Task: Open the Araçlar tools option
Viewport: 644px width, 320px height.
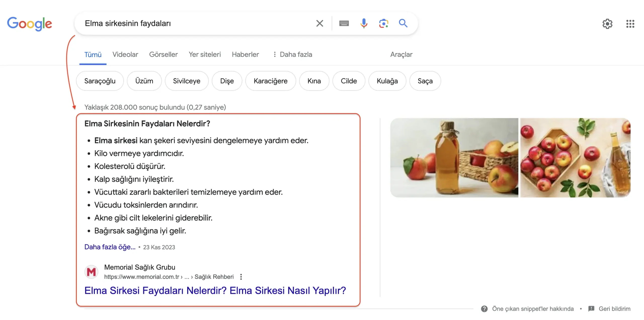Action: [401, 55]
